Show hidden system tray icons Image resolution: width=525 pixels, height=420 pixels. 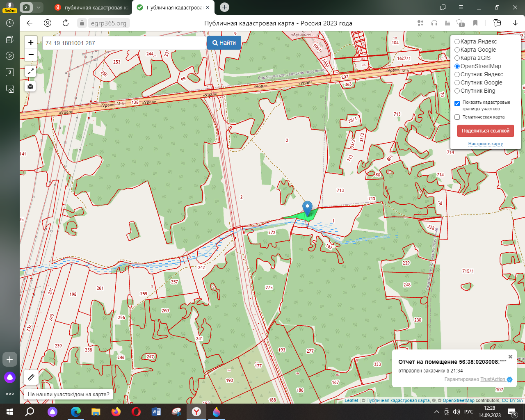(x=436, y=412)
